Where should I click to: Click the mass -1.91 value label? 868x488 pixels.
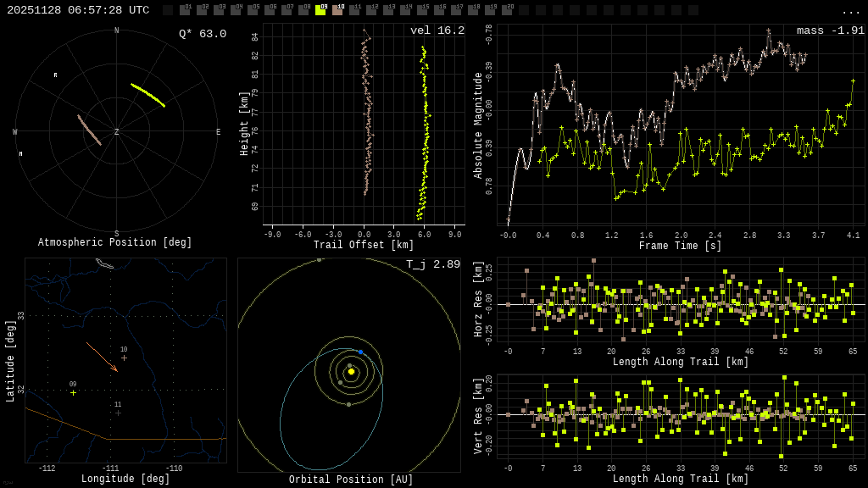[x=830, y=30]
